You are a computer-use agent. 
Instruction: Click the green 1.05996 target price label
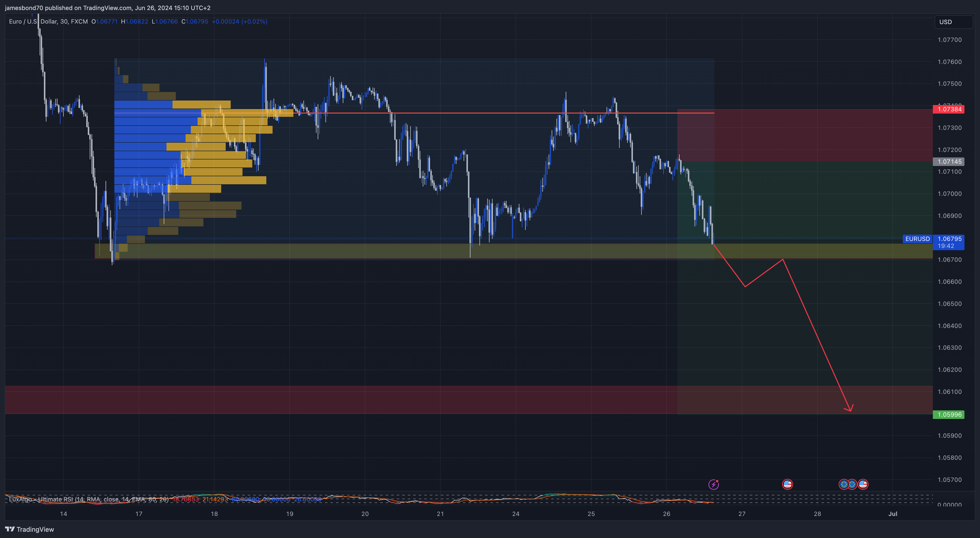(x=948, y=414)
